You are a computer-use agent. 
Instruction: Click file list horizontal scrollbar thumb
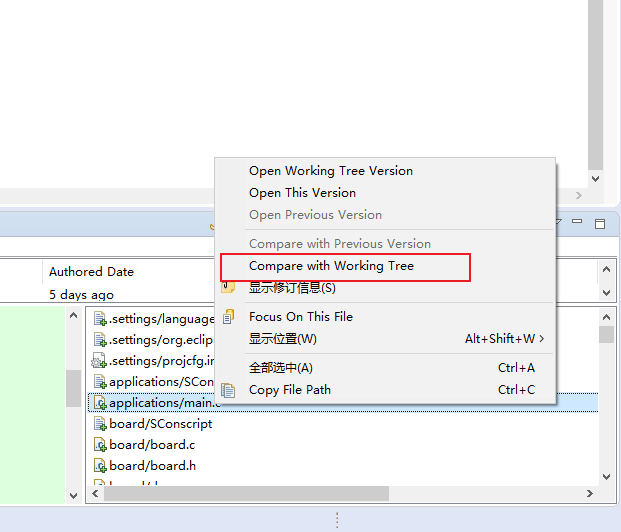(x=246, y=494)
